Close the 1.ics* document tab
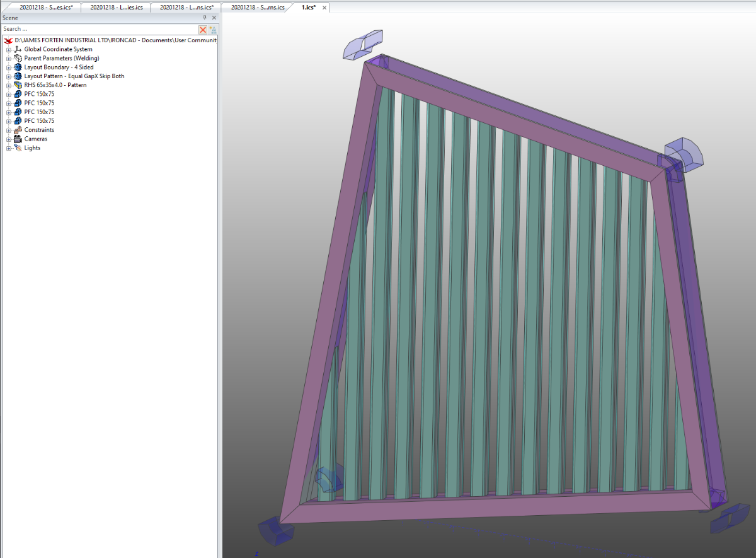The image size is (756, 558). 324,8
